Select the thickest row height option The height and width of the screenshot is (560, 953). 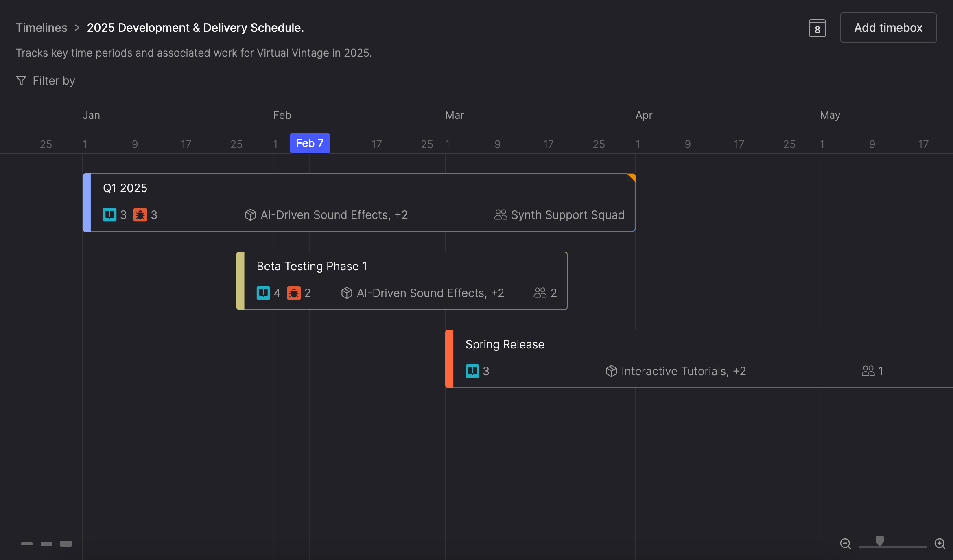tap(66, 544)
